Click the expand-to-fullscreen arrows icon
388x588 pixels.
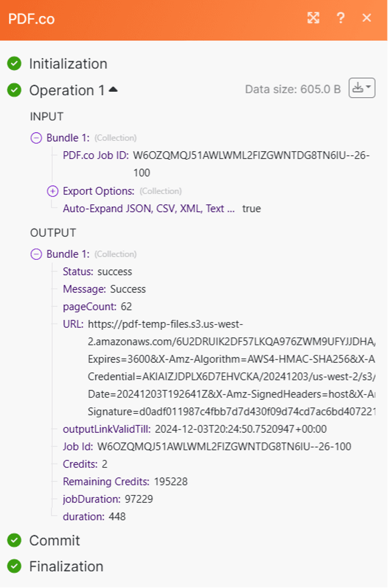pos(314,18)
